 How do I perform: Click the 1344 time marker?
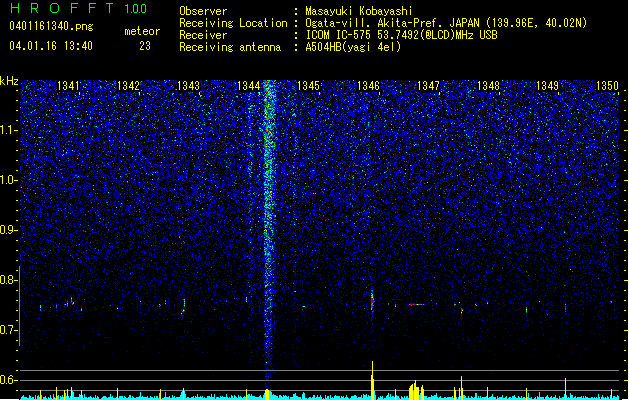[x=248, y=86]
